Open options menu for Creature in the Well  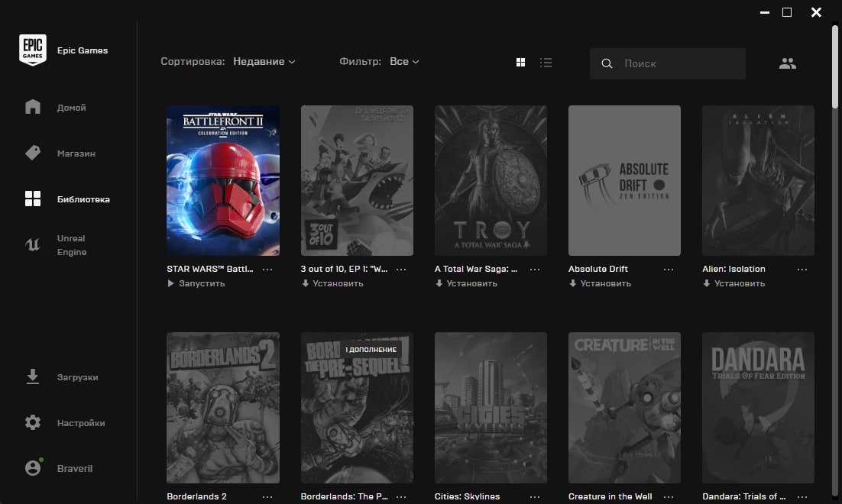click(669, 497)
